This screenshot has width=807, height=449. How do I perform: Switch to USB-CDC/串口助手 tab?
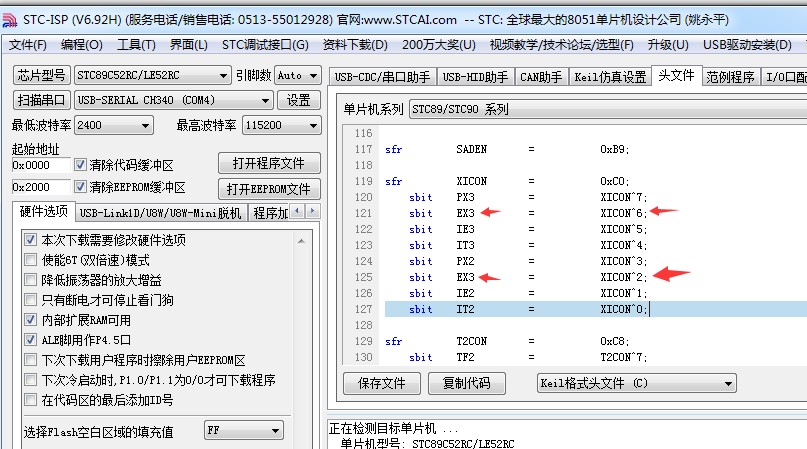(382, 77)
